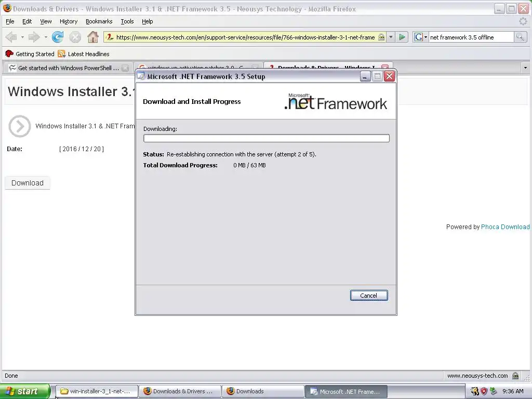Image resolution: width=532 pixels, height=399 pixels.
Task: Switch to the Microsoft .NET Frame taskbar item
Action: coord(346,391)
